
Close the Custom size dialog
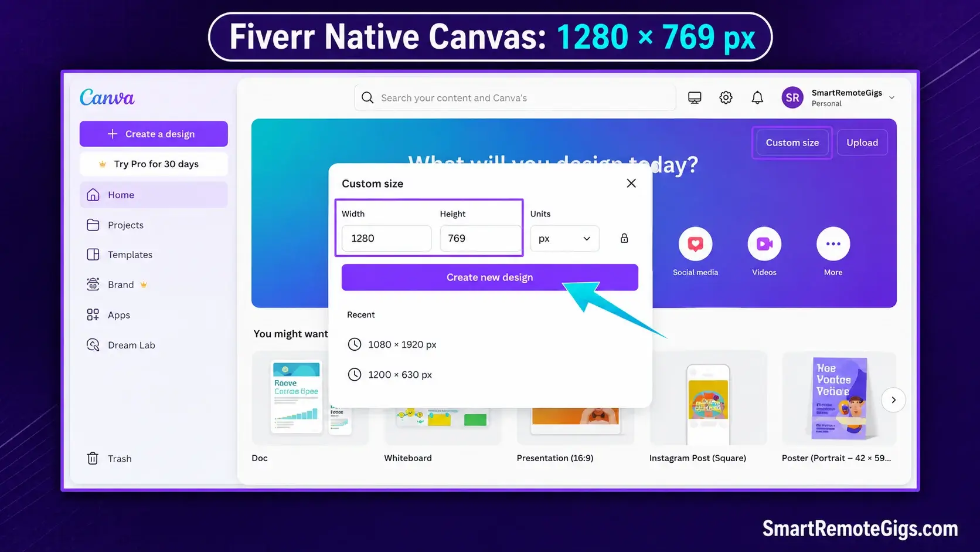point(631,183)
